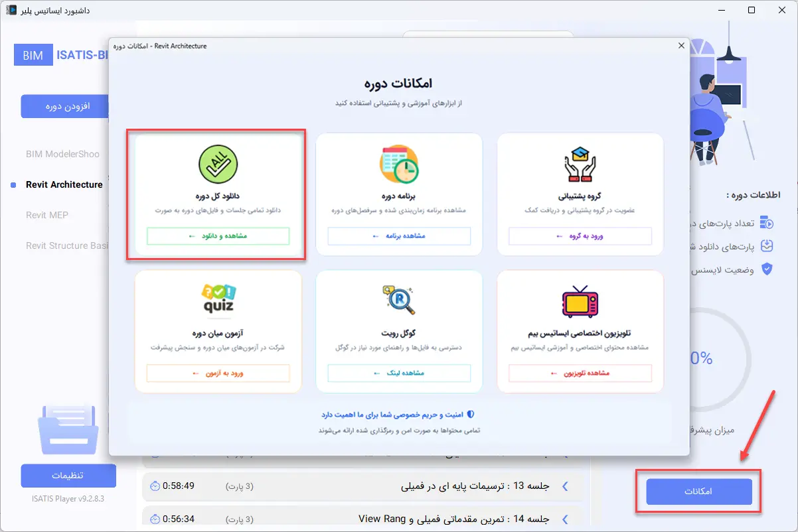798x532 pixels.
Task: Select Revit Structure Basic course in sidebar
Action: click(66, 245)
